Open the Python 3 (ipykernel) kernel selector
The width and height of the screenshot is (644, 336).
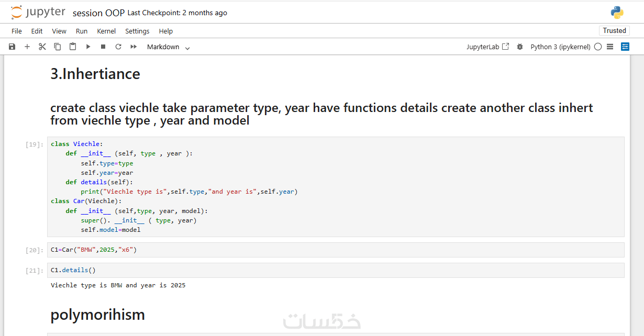560,47
